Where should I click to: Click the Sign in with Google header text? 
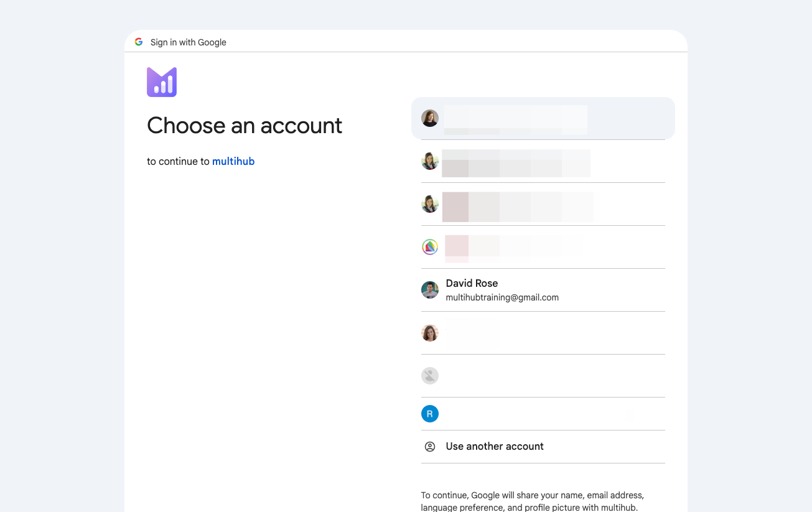tap(189, 42)
